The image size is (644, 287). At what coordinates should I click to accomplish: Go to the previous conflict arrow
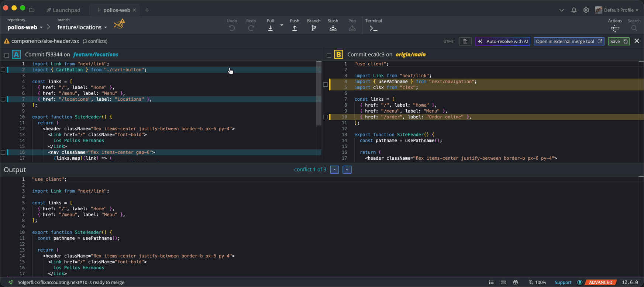(334, 170)
